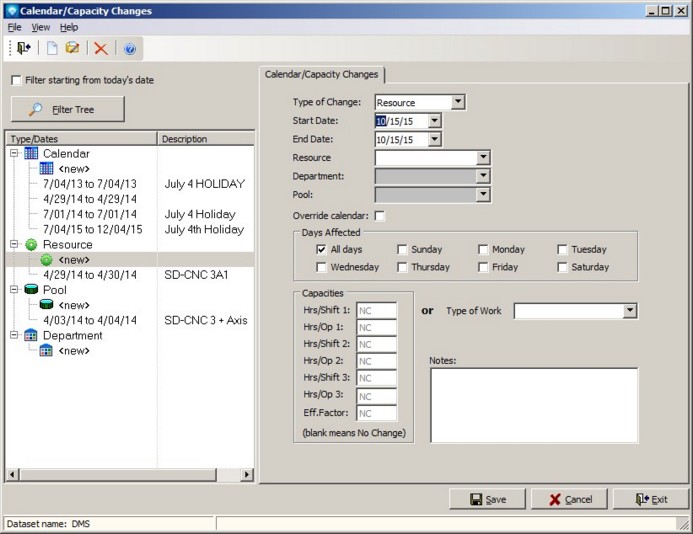This screenshot has width=693, height=534.
Task: Open the Type of Change dropdown
Action: [458, 102]
